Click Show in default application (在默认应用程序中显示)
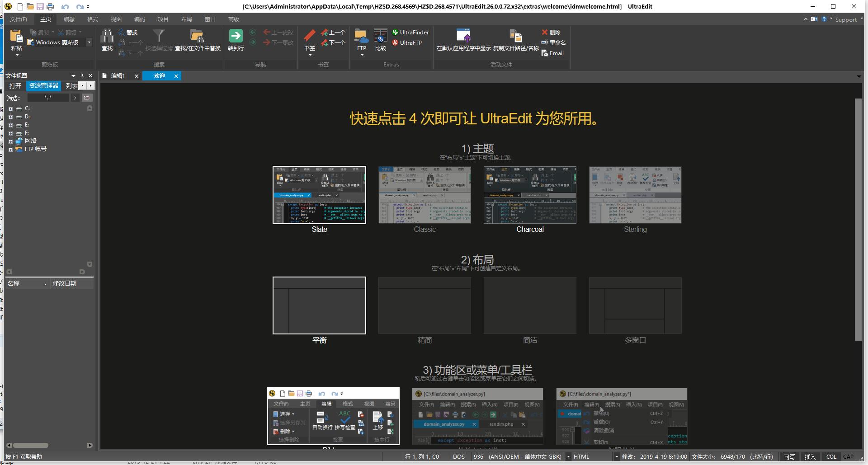 (x=463, y=40)
